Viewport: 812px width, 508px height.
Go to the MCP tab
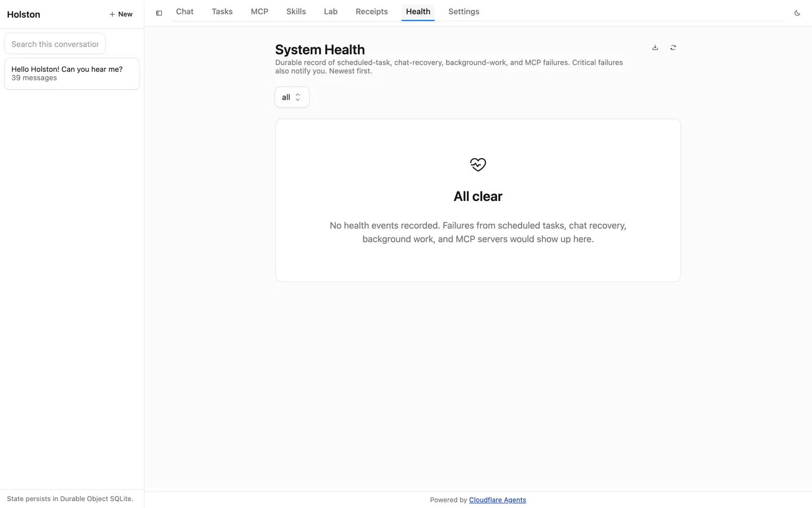click(x=259, y=11)
